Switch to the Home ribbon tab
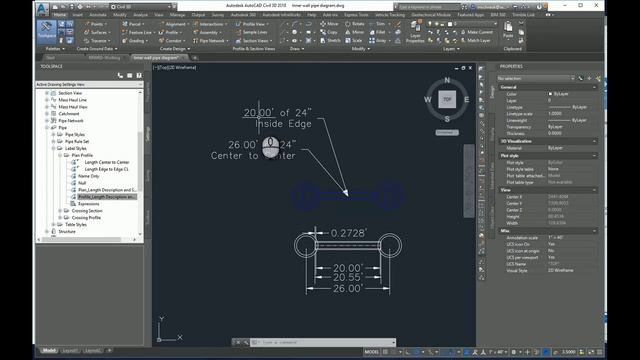Screen dimensions: 640x360 pyautogui.click(x=60, y=15)
